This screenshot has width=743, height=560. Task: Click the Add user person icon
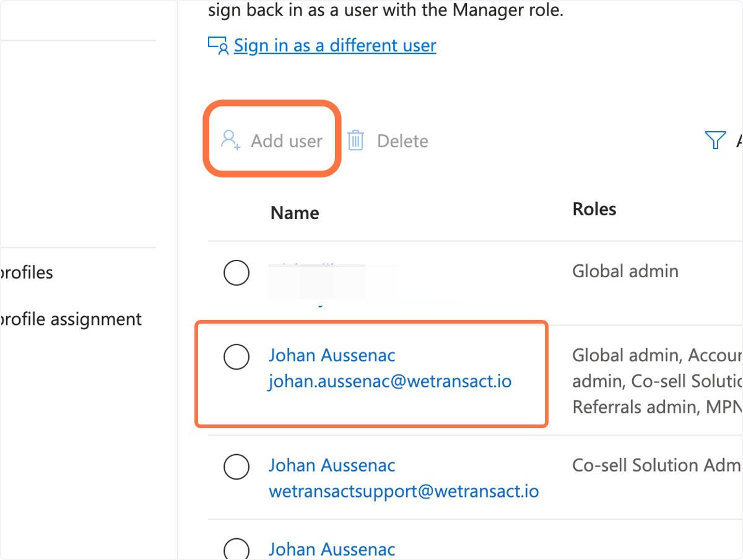pos(231,140)
